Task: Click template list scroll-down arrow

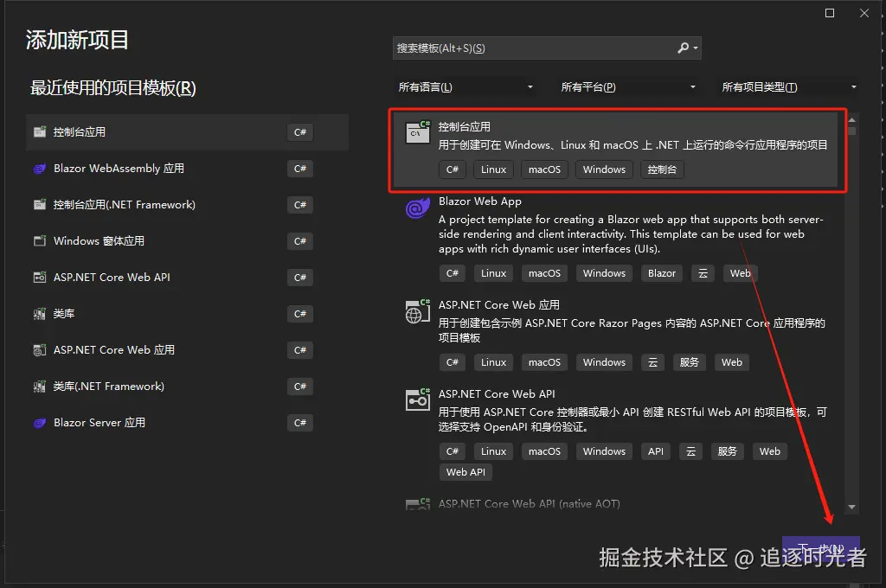Action: pyautogui.click(x=852, y=508)
